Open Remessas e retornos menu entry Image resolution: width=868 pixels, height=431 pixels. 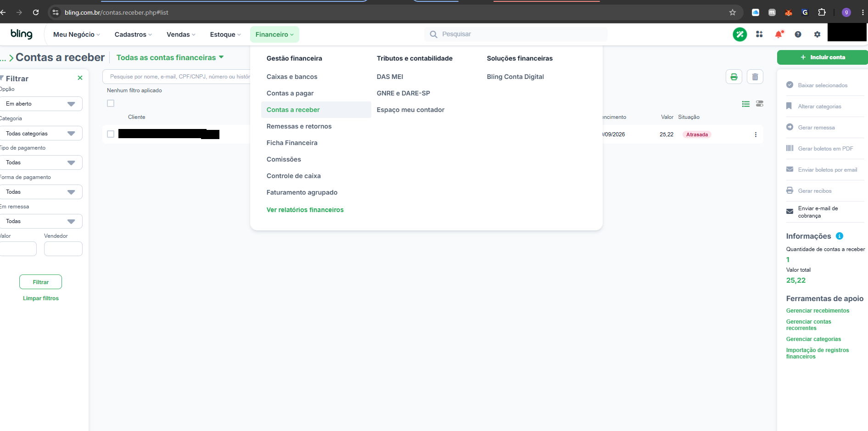[x=299, y=126]
